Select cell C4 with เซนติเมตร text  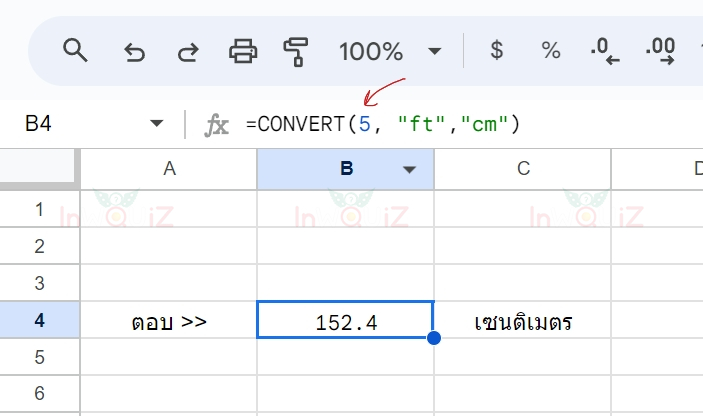pos(522,322)
